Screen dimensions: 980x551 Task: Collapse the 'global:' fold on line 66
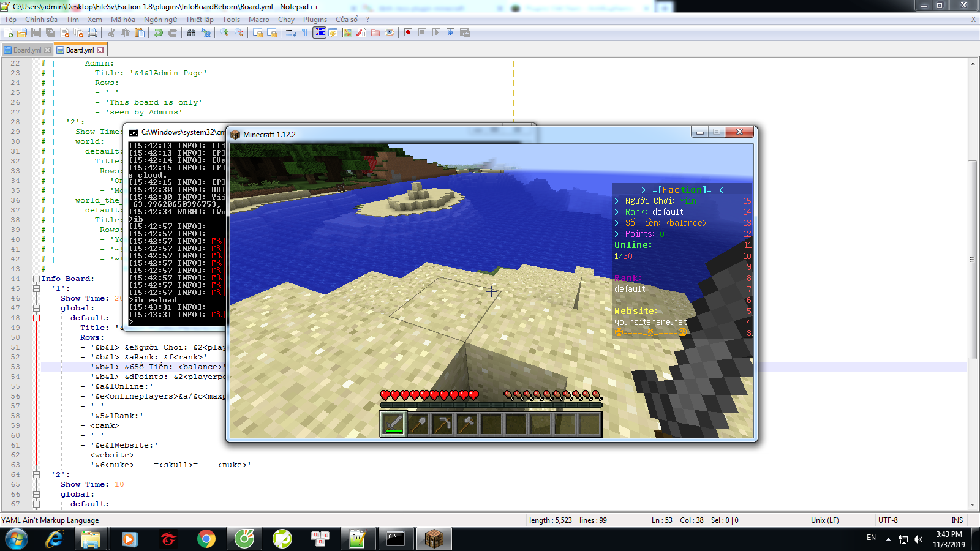click(36, 494)
